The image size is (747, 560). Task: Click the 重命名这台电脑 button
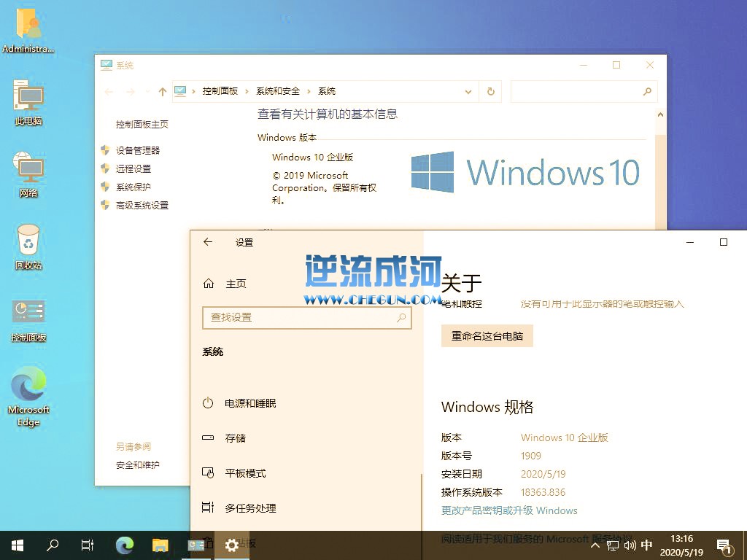point(487,335)
